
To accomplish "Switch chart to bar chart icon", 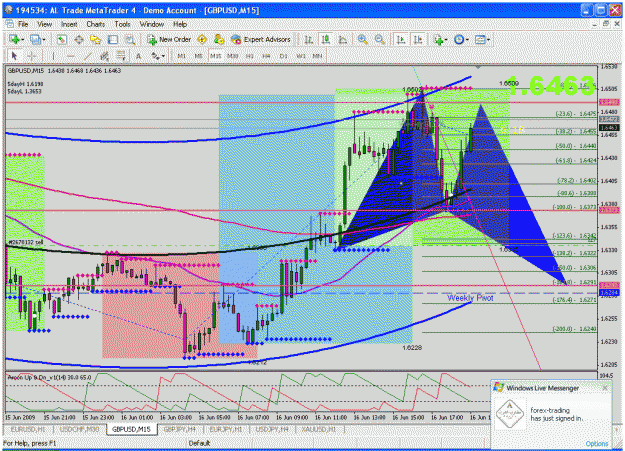I will coord(309,39).
